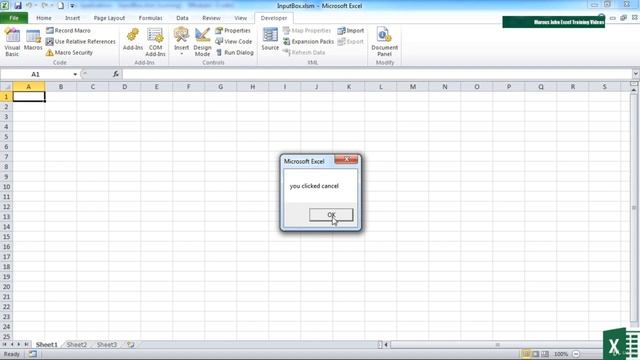Expand the formula bar
This screenshot has height=360, width=640.
pyautogui.click(x=636, y=74)
